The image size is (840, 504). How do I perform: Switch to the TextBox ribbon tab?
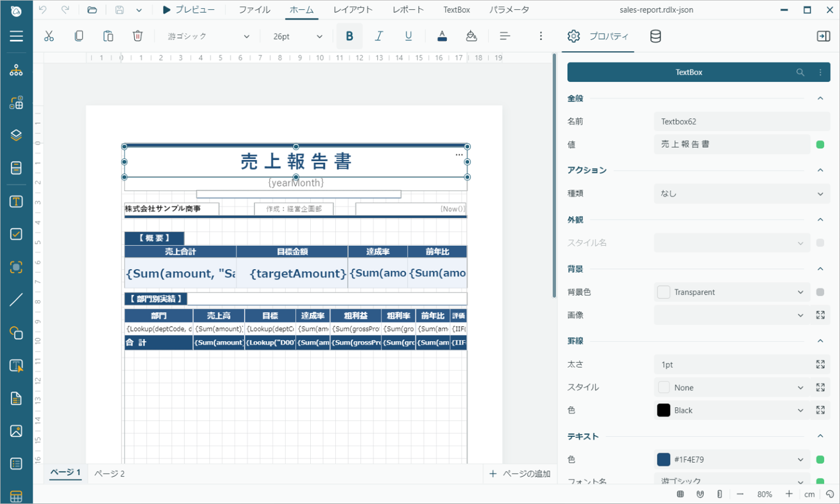456,10
